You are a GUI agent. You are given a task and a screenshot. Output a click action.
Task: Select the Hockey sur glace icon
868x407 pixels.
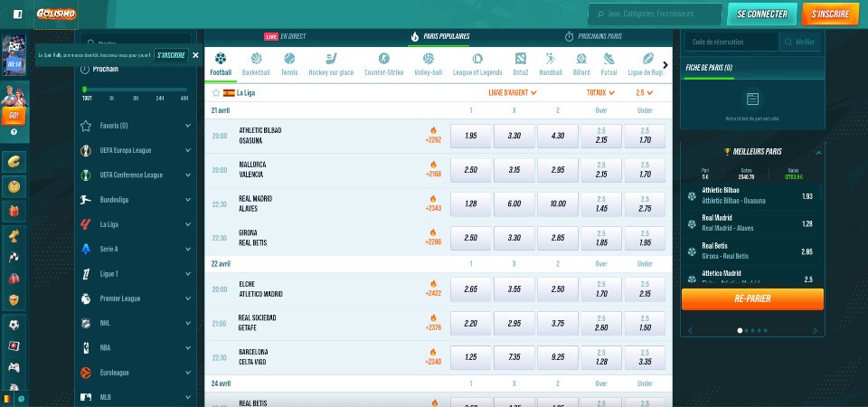click(331, 58)
